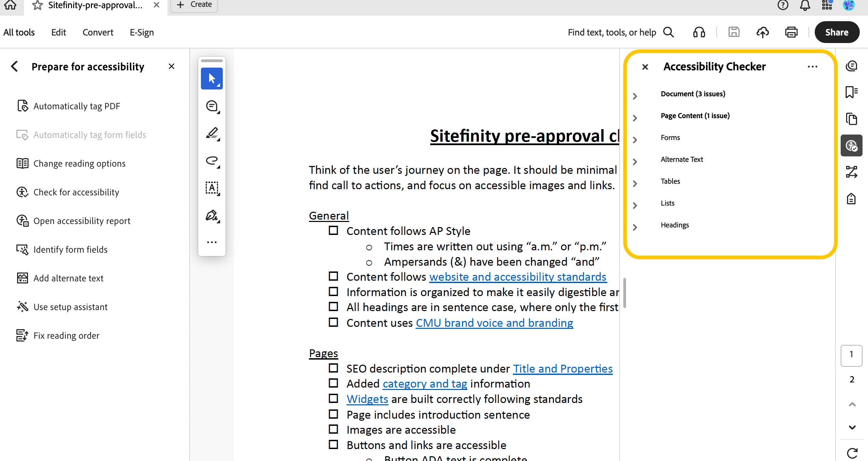Tick the Content follows AP Style checkbox

334,230
